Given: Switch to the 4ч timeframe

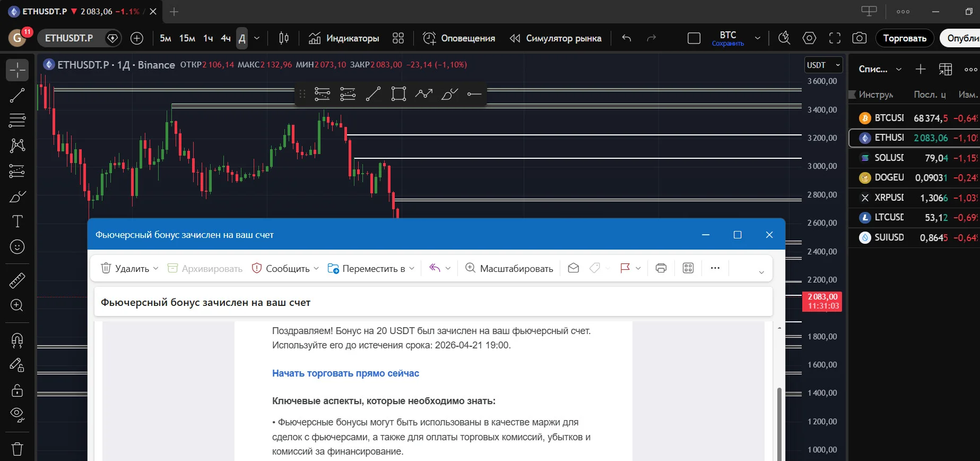Looking at the screenshot, I should click(226, 38).
